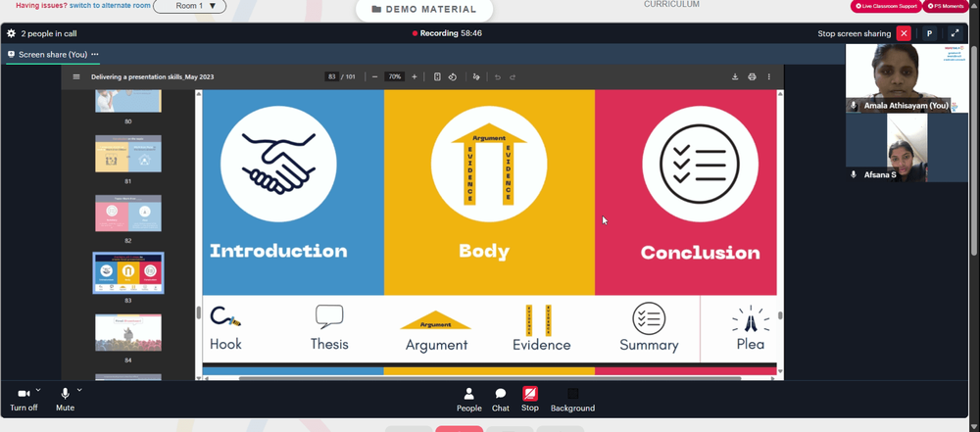
Task: Select page 81 thumbnail
Action: [128, 154]
